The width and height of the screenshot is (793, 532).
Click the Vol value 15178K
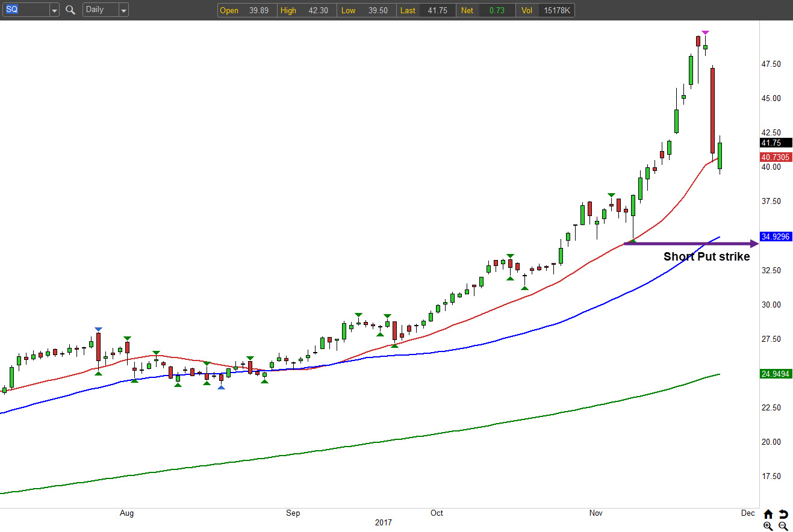pos(556,10)
